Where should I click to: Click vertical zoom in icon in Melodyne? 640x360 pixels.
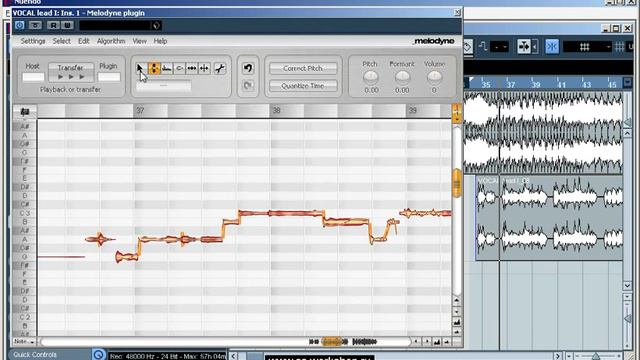point(457,322)
